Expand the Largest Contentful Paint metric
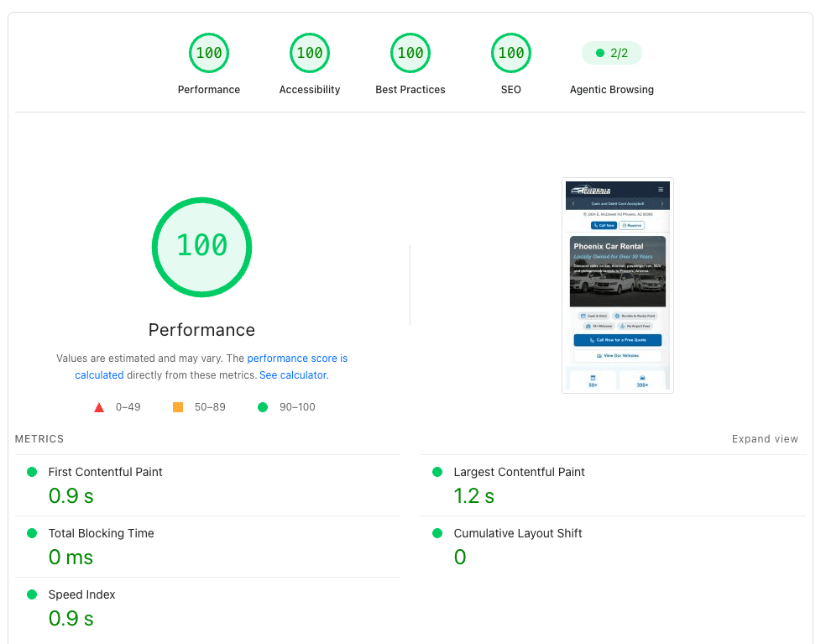 (x=613, y=485)
